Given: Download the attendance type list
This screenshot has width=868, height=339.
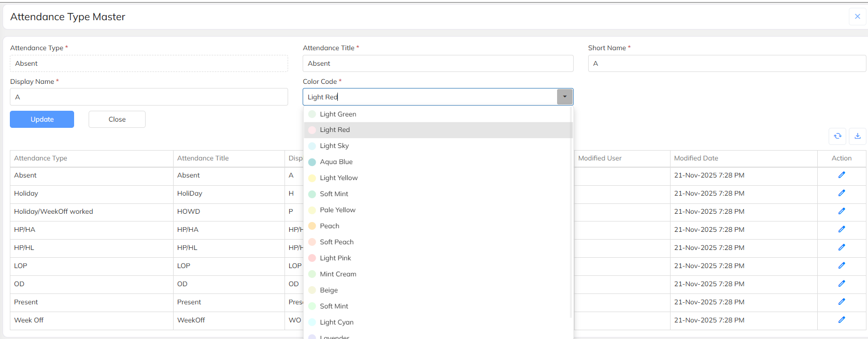Looking at the screenshot, I should pos(858,136).
